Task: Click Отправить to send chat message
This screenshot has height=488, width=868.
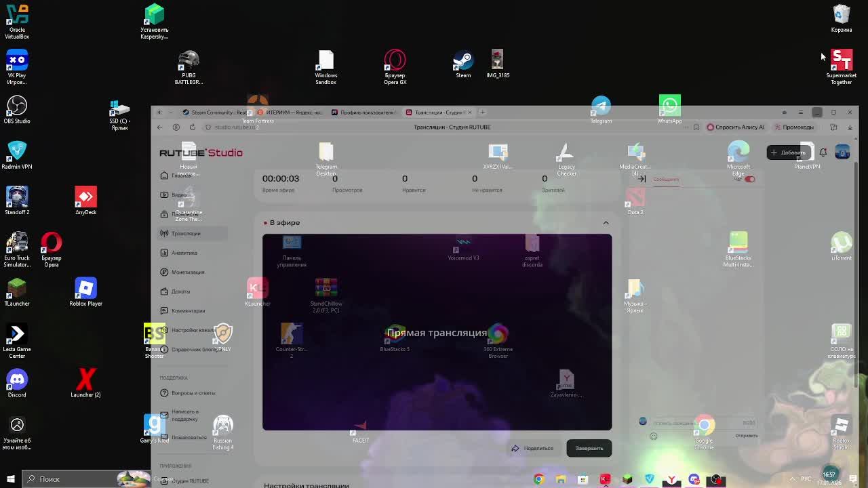Action: coord(747,436)
